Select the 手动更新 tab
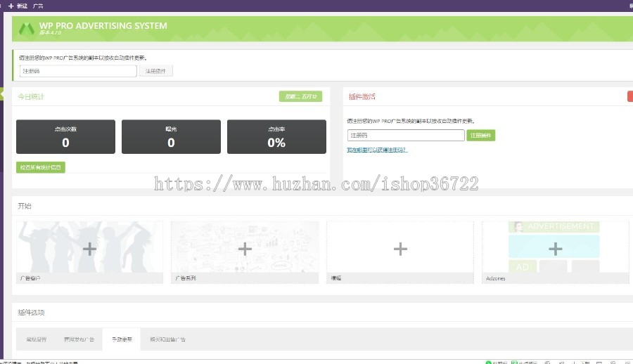Image resolution: width=633 pixels, height=364 pixels. (x=122, y=339)
